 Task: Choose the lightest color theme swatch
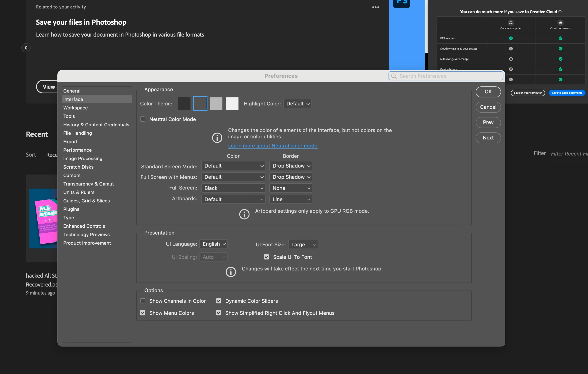(232, 104)
